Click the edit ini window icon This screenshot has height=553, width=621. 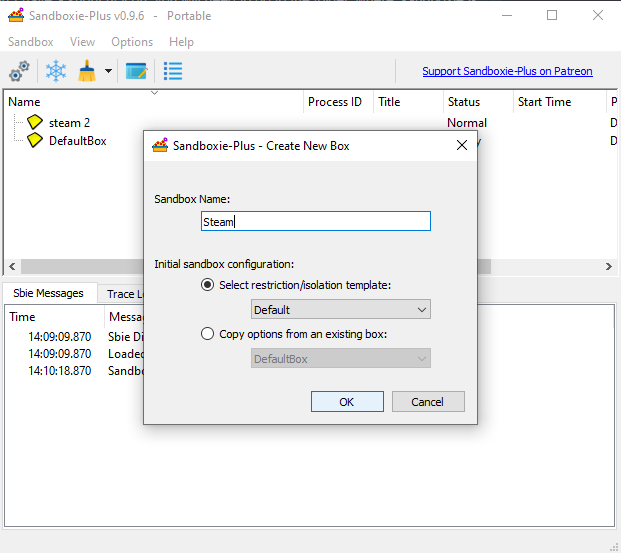coord(136,71)
